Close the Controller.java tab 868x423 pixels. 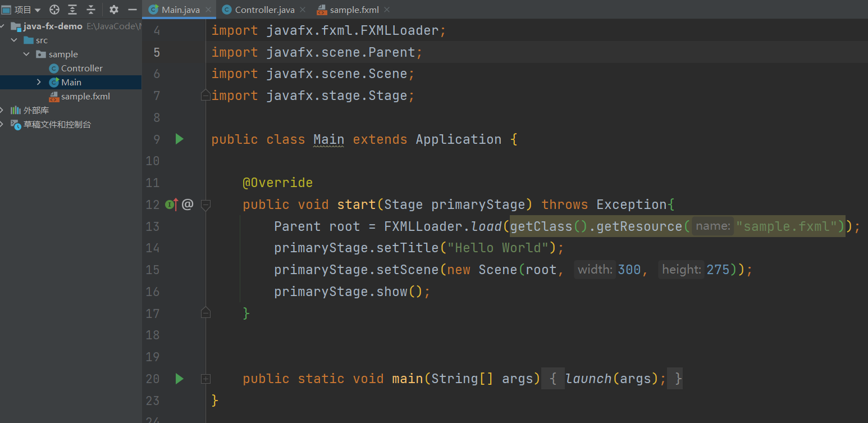pos(303,10)
